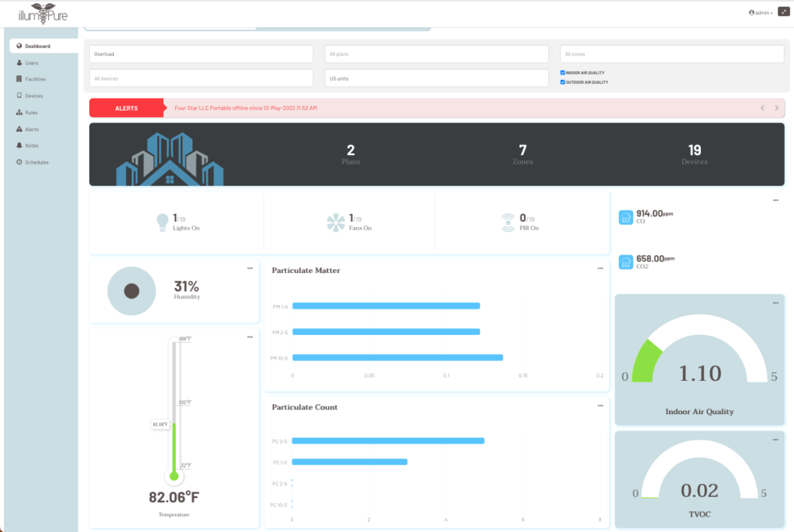Image resolution: width=794 pixels, height=532 pixels.
Task: Click the CO2 reading icon
Action: click(626, 262)
